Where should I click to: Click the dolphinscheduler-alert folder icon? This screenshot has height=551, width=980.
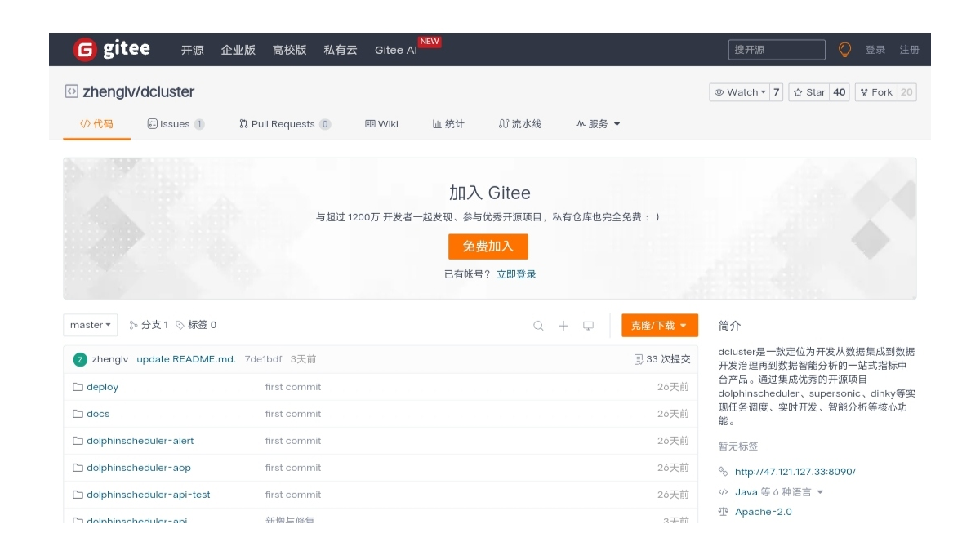(78, 441)
